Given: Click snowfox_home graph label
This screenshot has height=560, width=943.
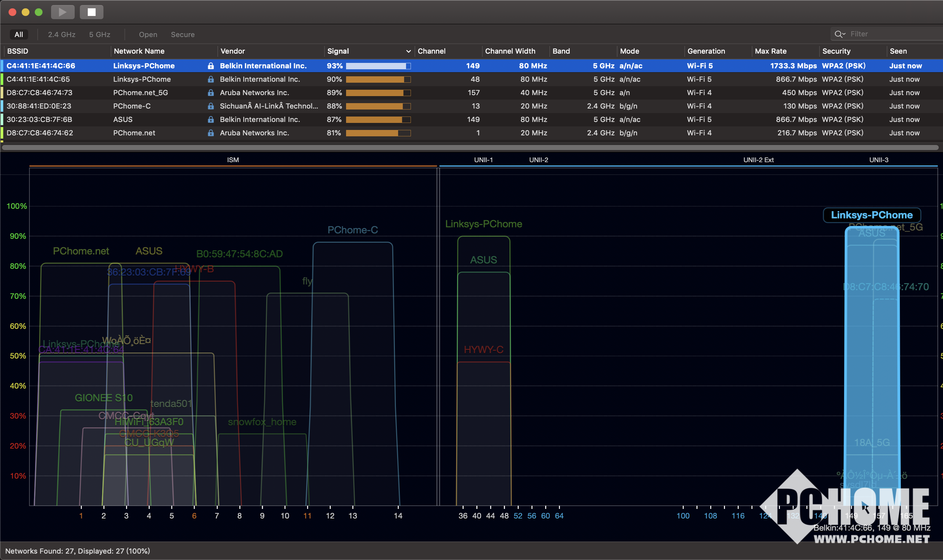Looking at the screenshot, I should coord(262,422).
